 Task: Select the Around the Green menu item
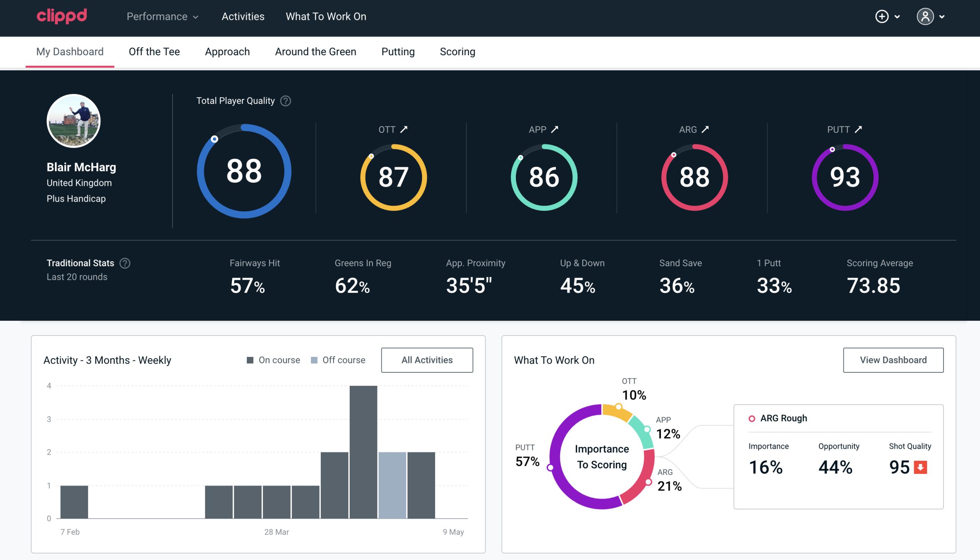(x=315, y=51)
